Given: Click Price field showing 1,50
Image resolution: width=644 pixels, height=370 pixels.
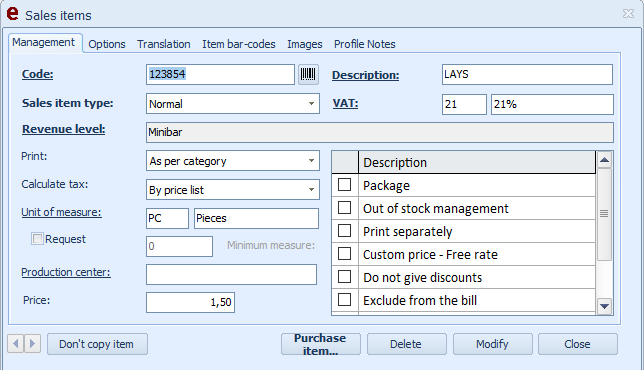Looking at the screenshot, I should tap(191, 302).
